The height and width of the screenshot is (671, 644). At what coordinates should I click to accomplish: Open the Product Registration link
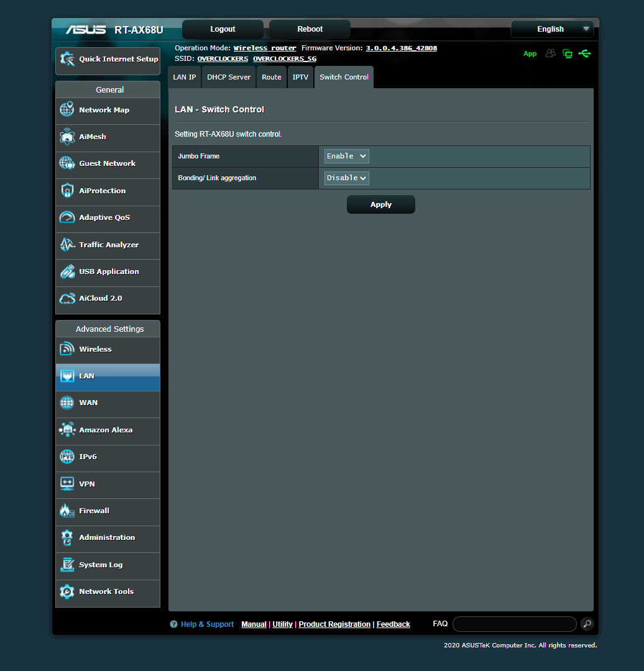334,624
